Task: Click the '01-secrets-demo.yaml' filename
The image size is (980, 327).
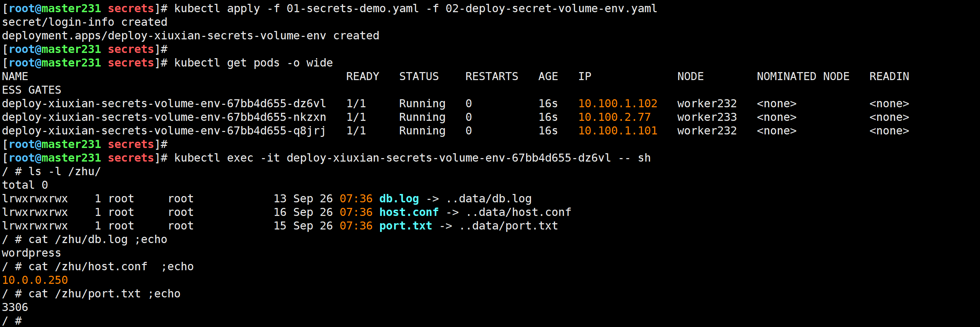Action: 353,8
